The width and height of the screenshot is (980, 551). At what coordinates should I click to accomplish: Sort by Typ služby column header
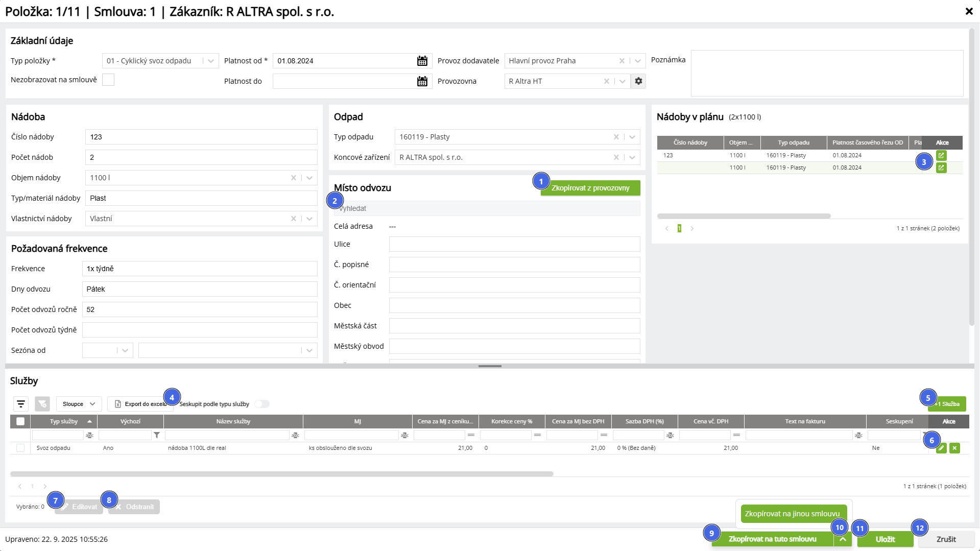64,421
